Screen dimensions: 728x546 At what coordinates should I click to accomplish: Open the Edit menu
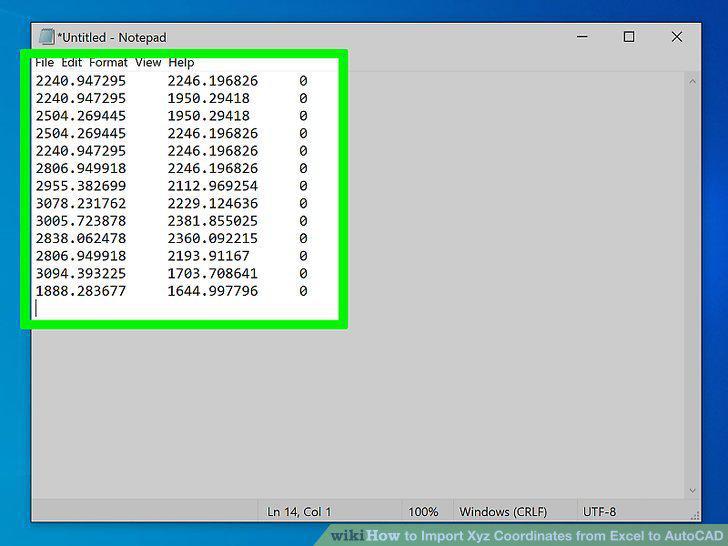[72, 62]
